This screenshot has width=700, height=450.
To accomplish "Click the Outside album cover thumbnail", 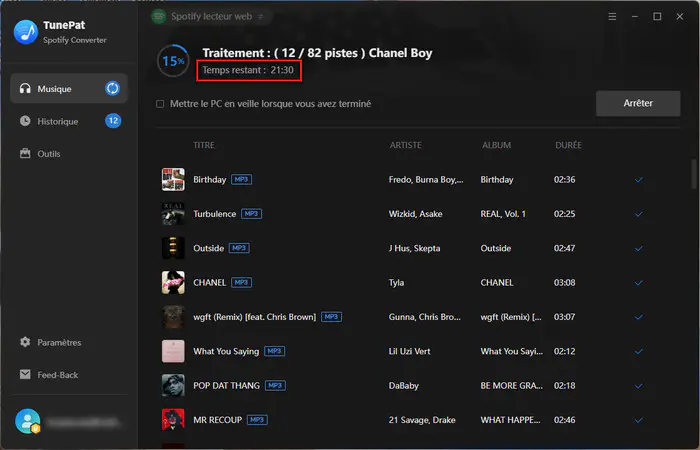I will [x=173, y=248].
